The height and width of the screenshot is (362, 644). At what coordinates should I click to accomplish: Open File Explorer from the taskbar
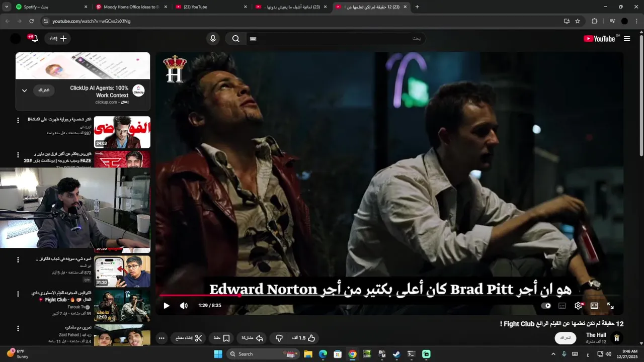click(x=308, y=354)
